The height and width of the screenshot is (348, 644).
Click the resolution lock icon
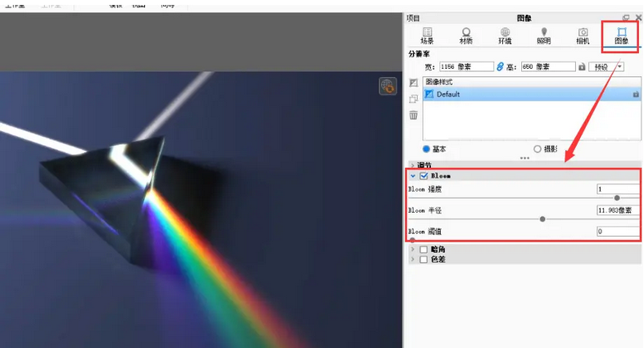pyautogui.click(x=582, y=66)
